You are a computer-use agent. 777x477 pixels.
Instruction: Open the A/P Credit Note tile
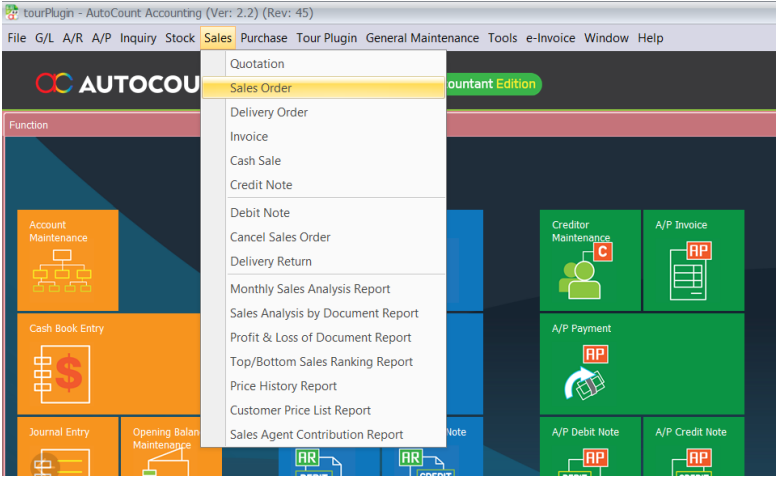point(693,446)
